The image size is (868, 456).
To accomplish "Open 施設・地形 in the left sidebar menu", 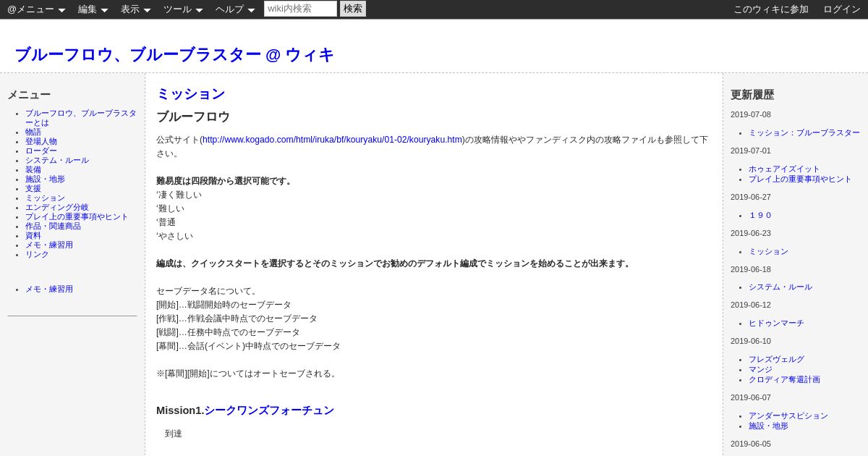I will point(45,180).
